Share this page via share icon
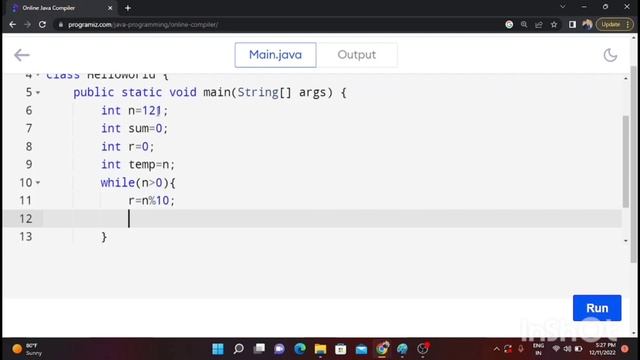The height and width of the screenshot is (360, 640). coord(539,24)
